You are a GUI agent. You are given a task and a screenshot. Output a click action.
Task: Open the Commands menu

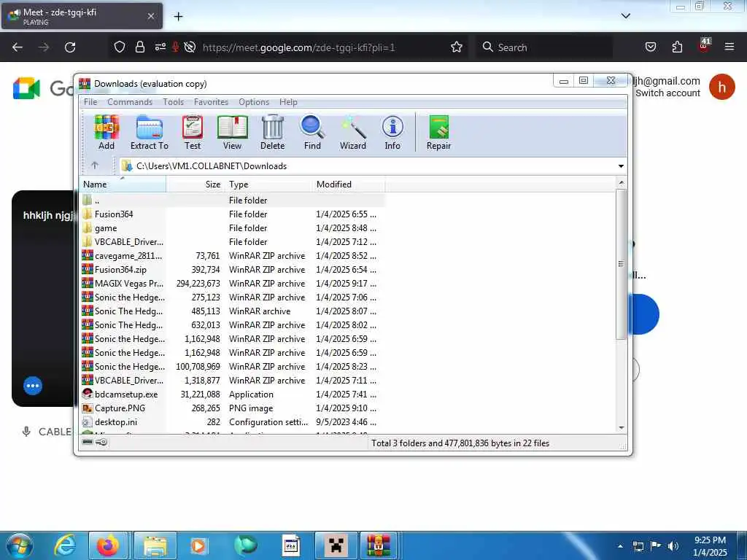[x=130, y=102]
